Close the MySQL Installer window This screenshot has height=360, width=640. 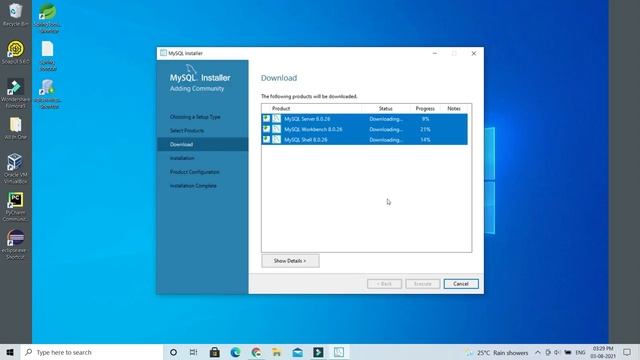[x=473, y=53]
